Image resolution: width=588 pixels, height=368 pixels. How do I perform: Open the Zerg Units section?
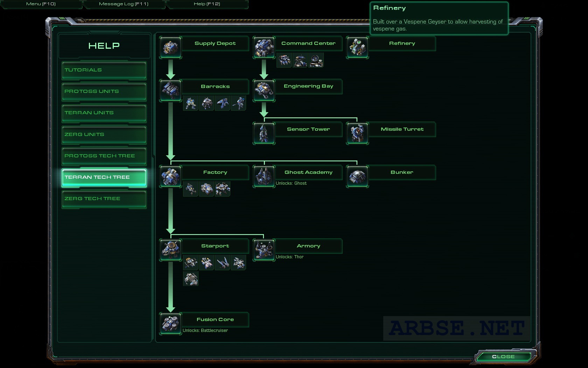click(104, 135)
